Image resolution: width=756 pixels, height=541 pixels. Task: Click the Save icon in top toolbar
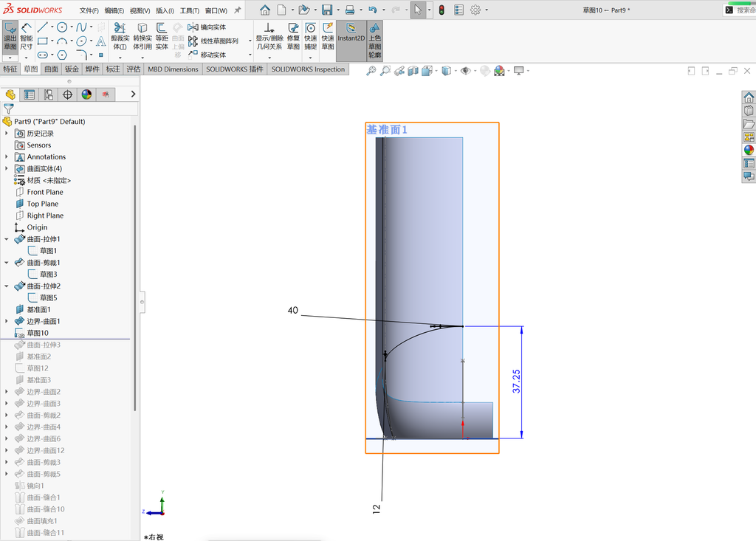[327, 10]
